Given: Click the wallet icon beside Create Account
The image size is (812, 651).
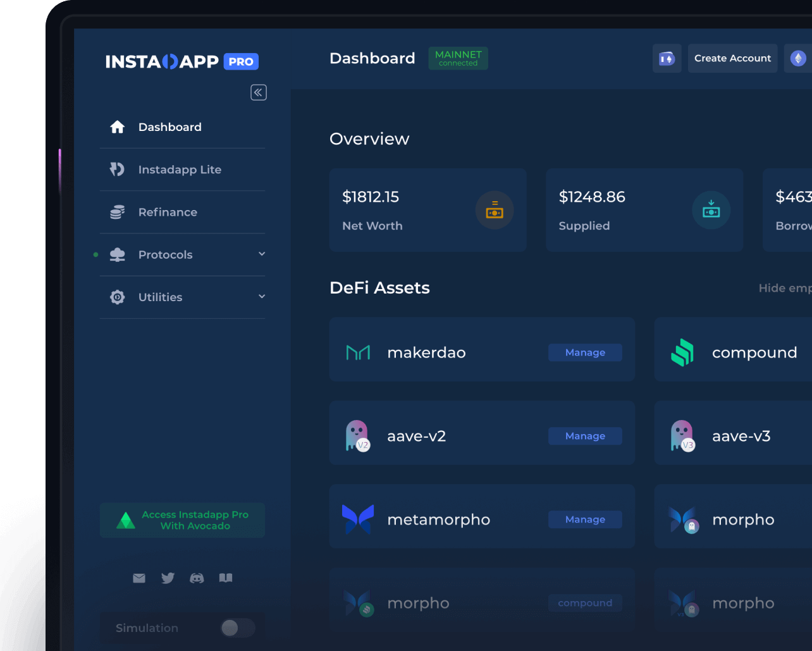Looking at the screenshot, I should [667, 58].
